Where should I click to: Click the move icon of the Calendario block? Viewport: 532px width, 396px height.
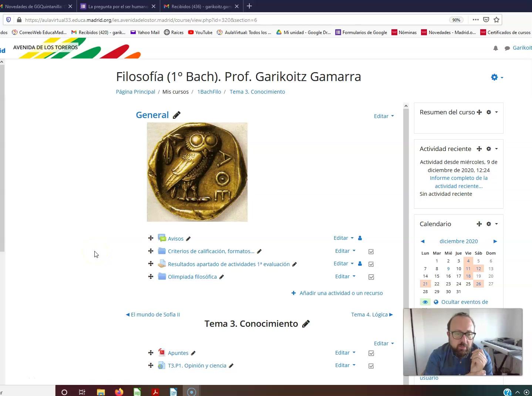pos(479,224)
